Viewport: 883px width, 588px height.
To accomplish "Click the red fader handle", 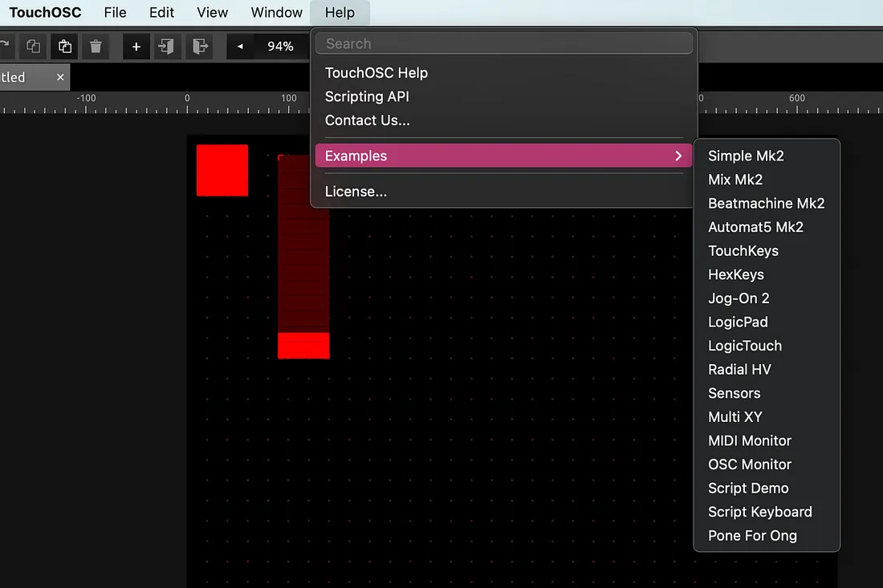I will pyautogui.click(x=303, y=346).
